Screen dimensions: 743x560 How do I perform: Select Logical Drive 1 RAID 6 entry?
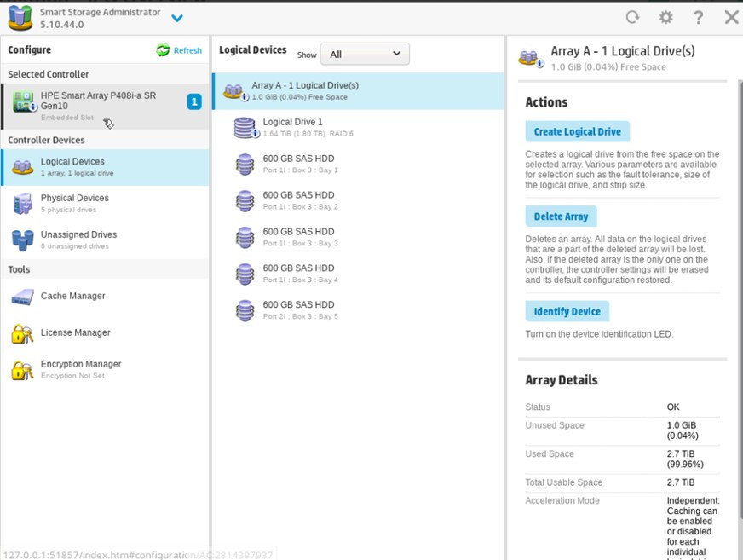[x=359, y=128]
